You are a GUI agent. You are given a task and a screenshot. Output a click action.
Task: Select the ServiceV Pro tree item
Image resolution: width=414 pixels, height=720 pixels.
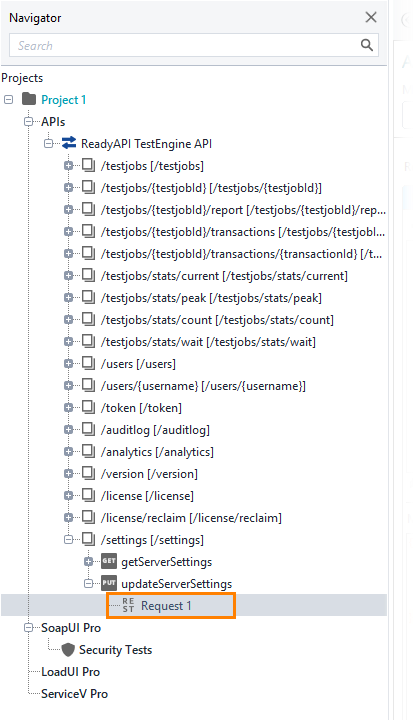click(74, 694)
